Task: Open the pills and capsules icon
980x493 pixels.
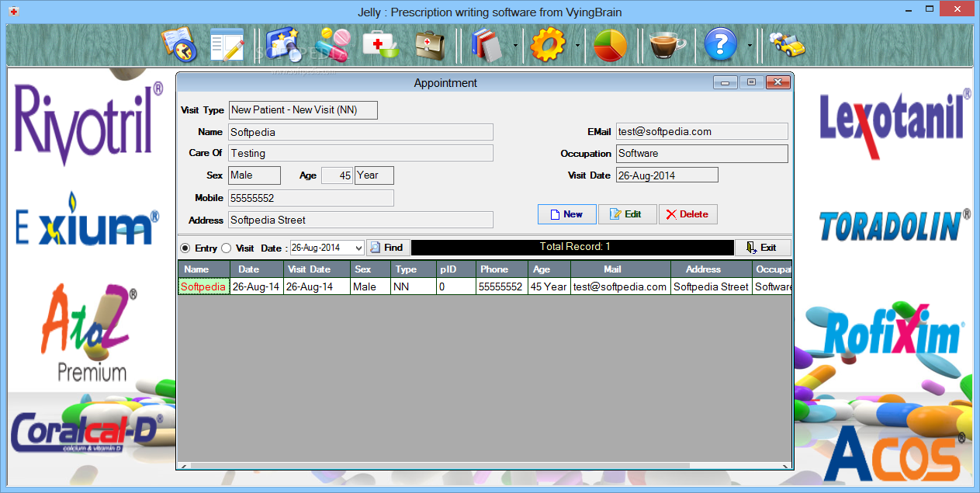Action: tap(334, 44)
